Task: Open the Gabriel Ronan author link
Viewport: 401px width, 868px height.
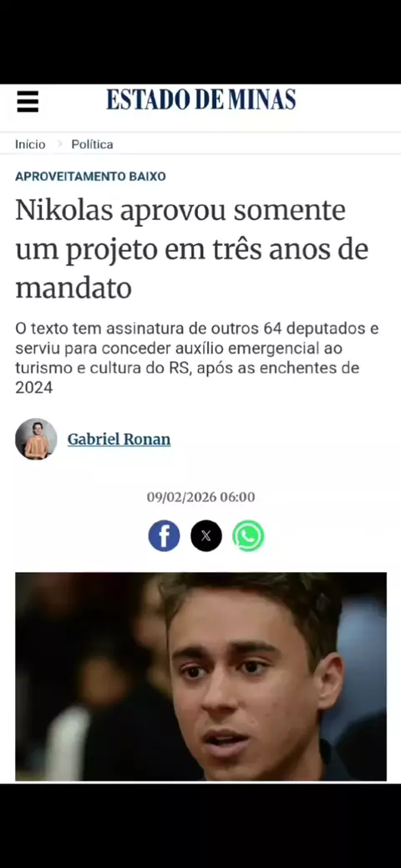Action: (119, 440)
